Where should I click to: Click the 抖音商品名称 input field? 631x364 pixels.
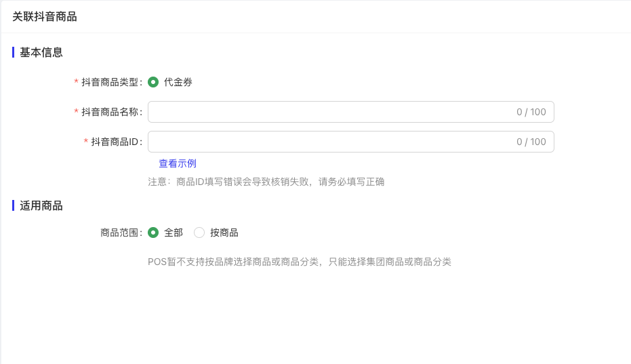click(351, 112)
